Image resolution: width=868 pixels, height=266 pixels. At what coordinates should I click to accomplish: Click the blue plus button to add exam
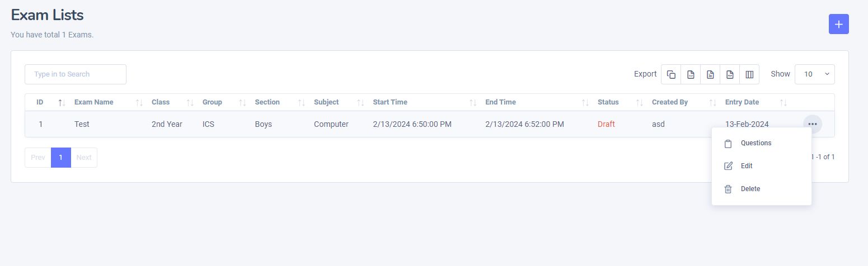click(x=838, y=24)
